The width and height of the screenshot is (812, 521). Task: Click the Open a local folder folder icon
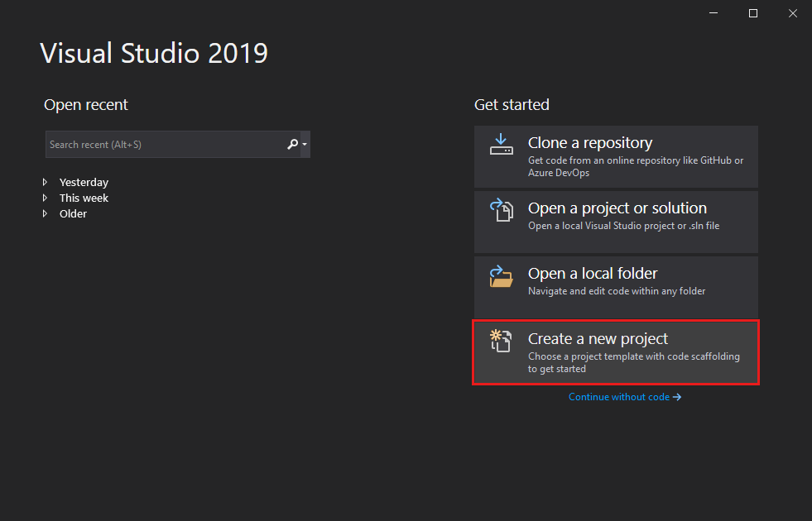point(501,275)
